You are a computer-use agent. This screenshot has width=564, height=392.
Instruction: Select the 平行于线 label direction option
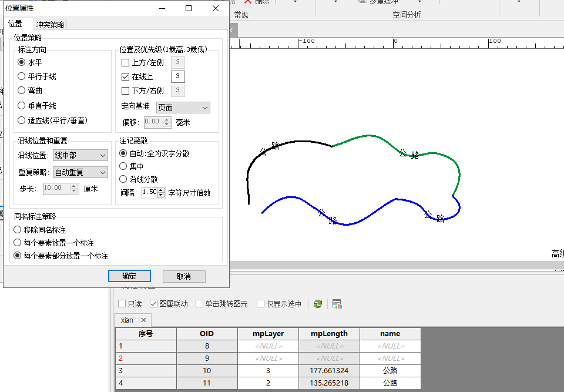(22, 76)
